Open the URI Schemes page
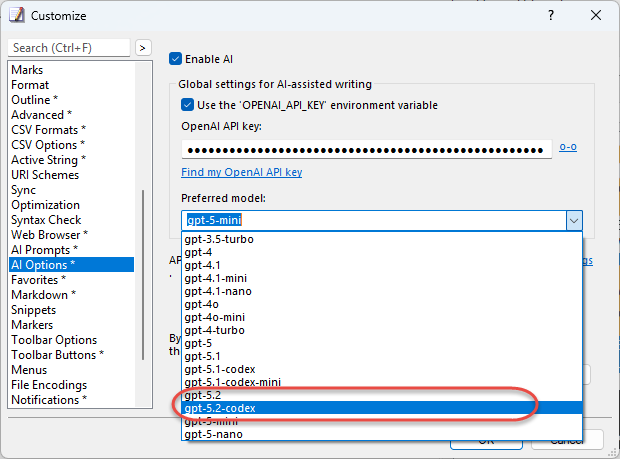This screenshot has width=620, height=459. pos(72,175)
